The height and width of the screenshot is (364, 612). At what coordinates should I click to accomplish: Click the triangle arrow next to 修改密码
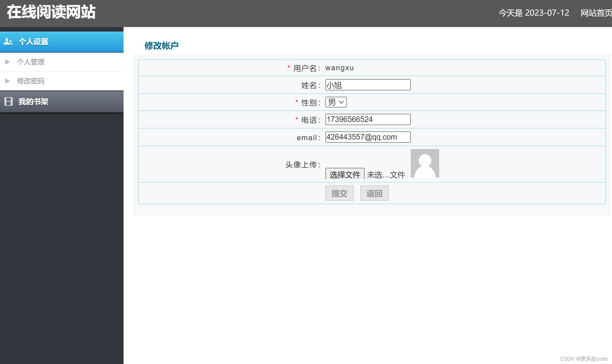pyautogui.click(x=8, y=81)
